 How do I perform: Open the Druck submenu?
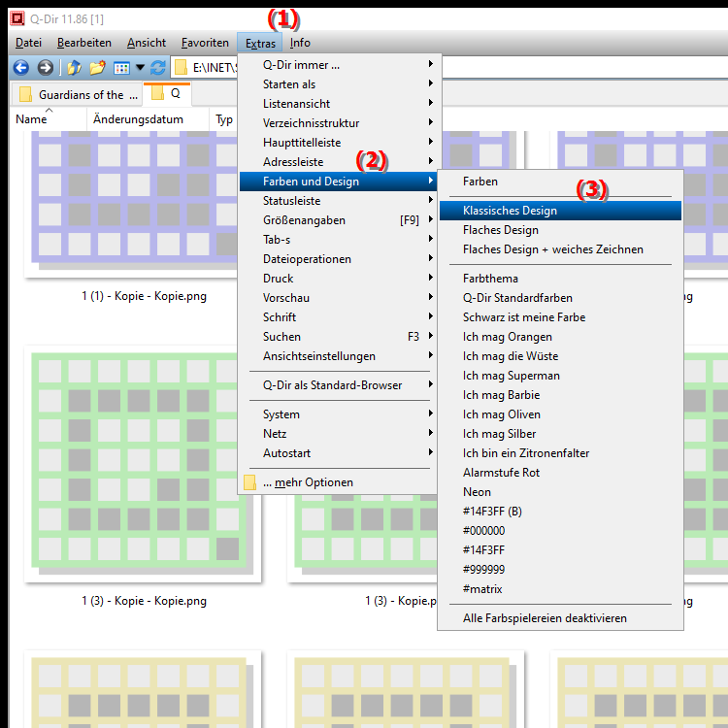[338, 279]
